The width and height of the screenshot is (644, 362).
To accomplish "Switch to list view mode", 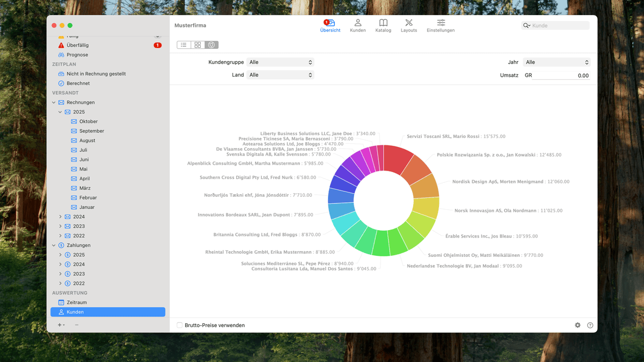I will pyautogui.click(x=184, y=45).
